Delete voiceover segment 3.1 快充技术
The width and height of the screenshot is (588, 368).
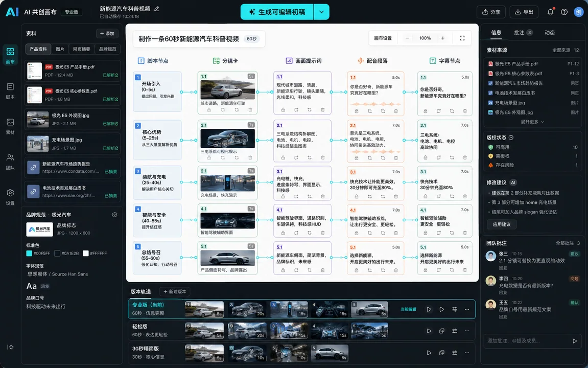[395, 196]
